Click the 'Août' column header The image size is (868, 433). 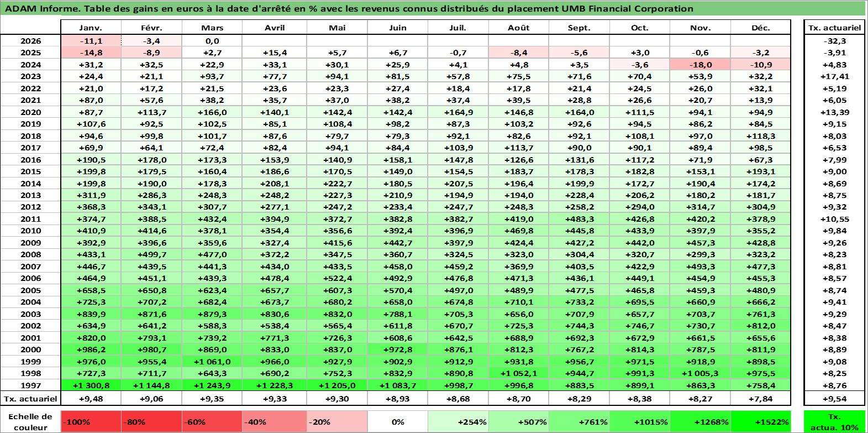click(519, 28)
